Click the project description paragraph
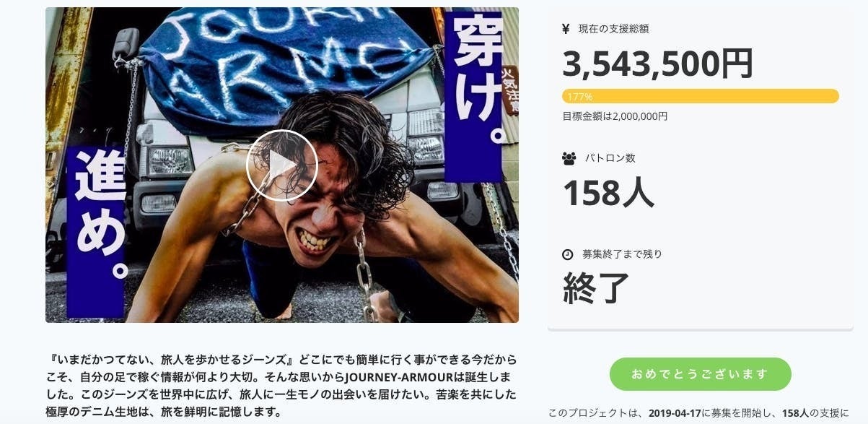 point(281,385)
